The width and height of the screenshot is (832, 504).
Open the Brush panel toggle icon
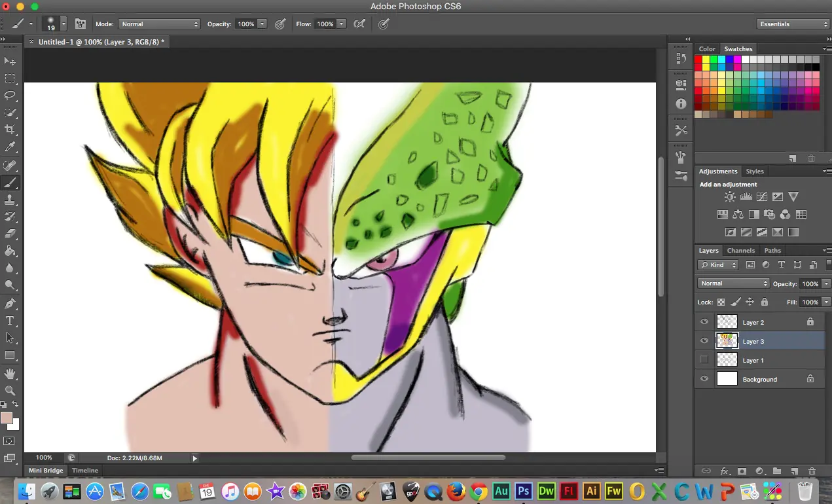tap(81, 24)
